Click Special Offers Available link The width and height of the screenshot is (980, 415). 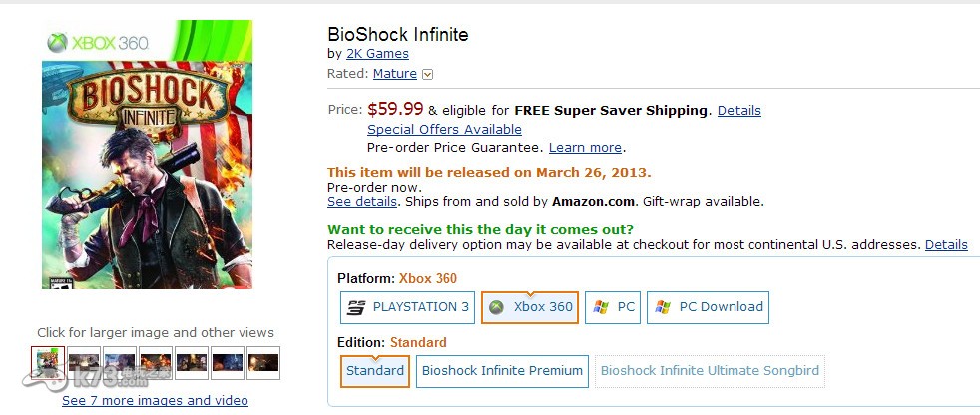tap(444, 129)
